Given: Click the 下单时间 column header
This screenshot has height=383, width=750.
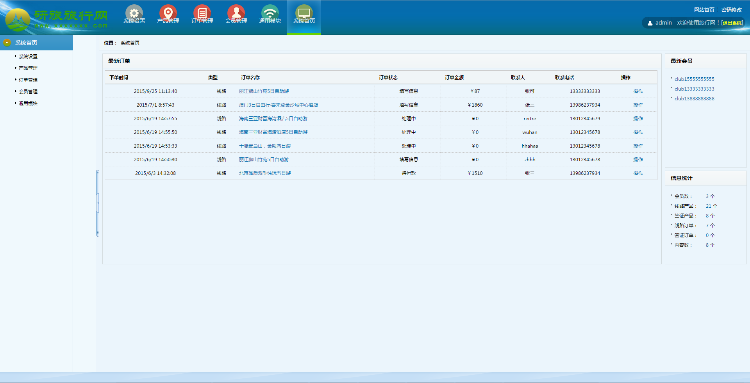Looking at the screenshot, I should pos(119,77).
